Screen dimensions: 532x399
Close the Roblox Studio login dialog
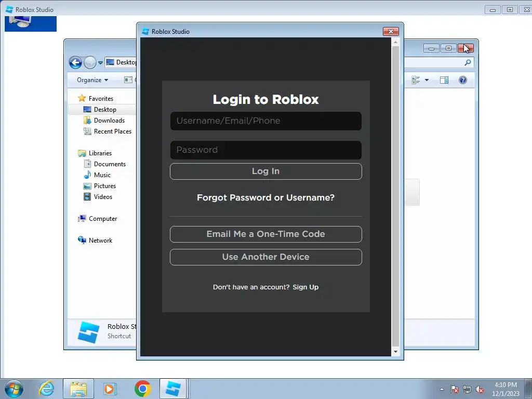pos(391,31)
